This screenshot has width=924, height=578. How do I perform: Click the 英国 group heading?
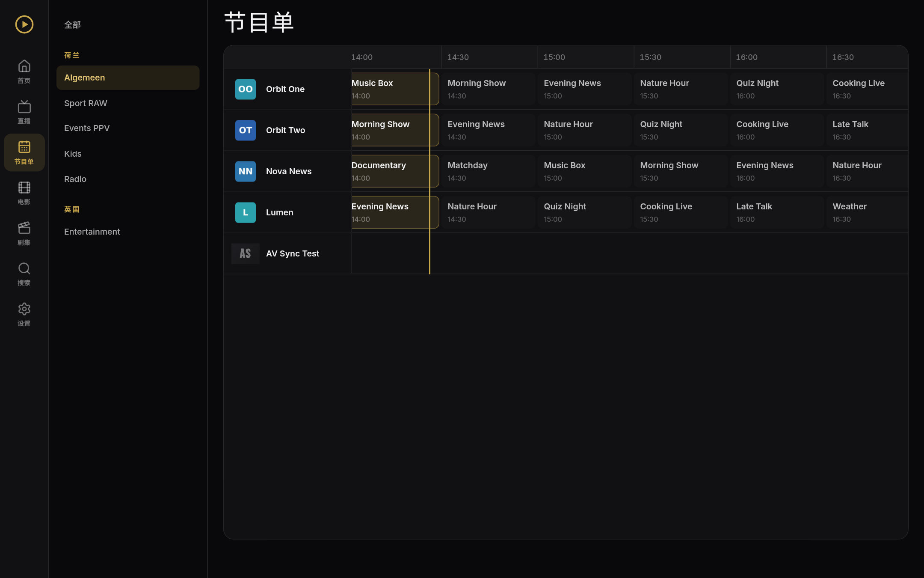72,209
